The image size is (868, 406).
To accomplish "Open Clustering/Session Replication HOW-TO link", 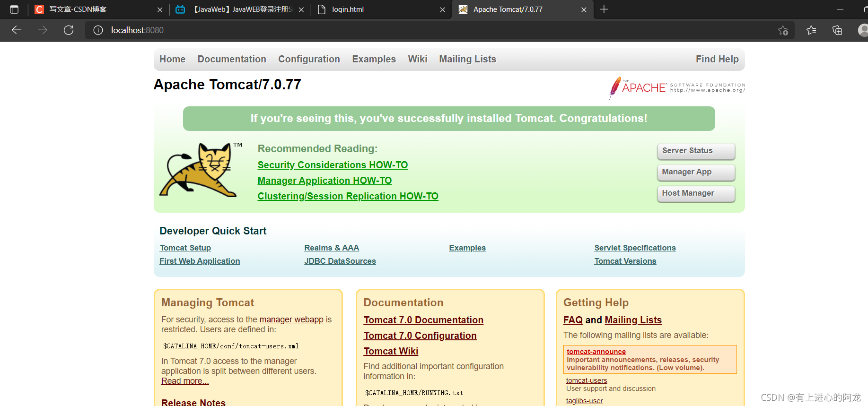I will pyautogui.click(x=348, y=196).
